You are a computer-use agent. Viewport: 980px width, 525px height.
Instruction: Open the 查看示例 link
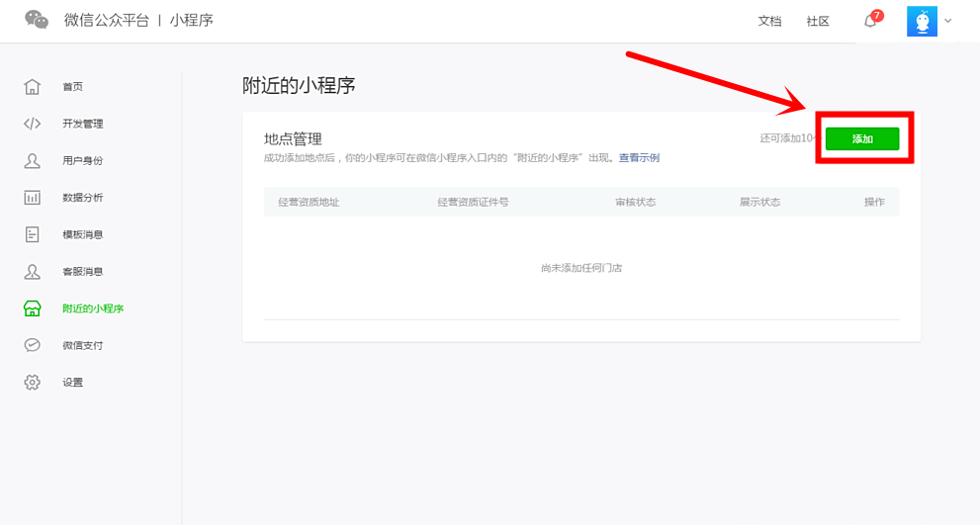point(639,158)
